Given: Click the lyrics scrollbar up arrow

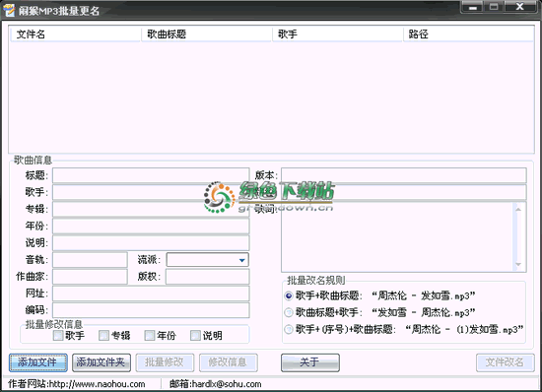Looking at the screenshot, I should coord(518,210).
